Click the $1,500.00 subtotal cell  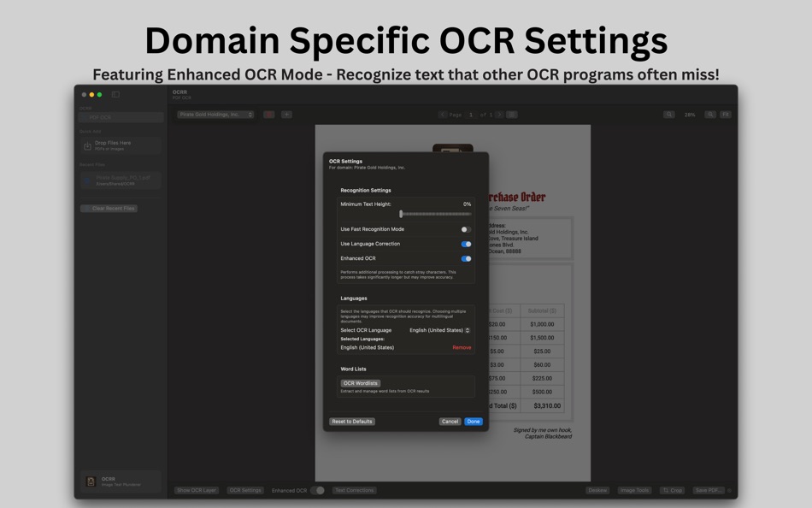(x=542, y=338)
